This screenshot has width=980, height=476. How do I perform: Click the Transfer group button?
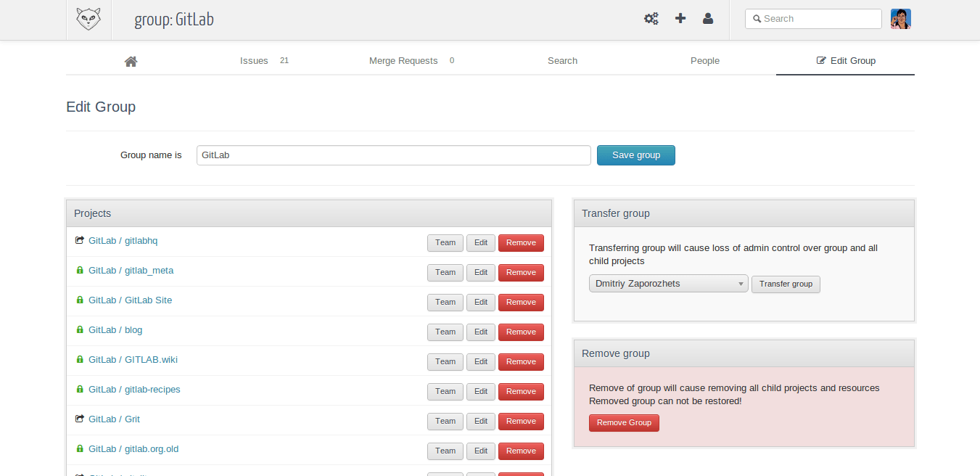click(786, 284)
